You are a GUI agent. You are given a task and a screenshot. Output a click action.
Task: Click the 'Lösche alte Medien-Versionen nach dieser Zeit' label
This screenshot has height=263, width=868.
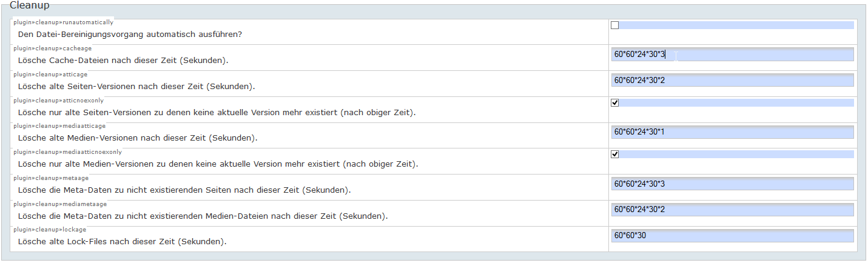click(x=138, y=138)
